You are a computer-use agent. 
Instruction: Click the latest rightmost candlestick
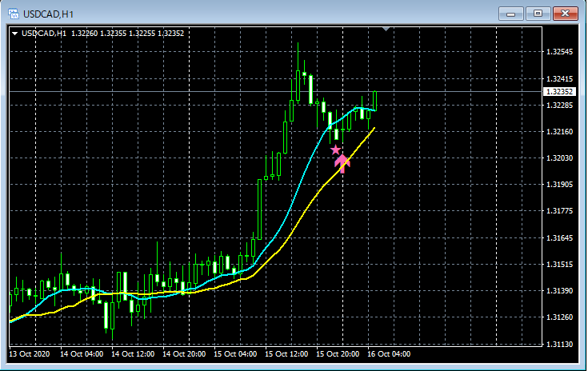(374, 101)
